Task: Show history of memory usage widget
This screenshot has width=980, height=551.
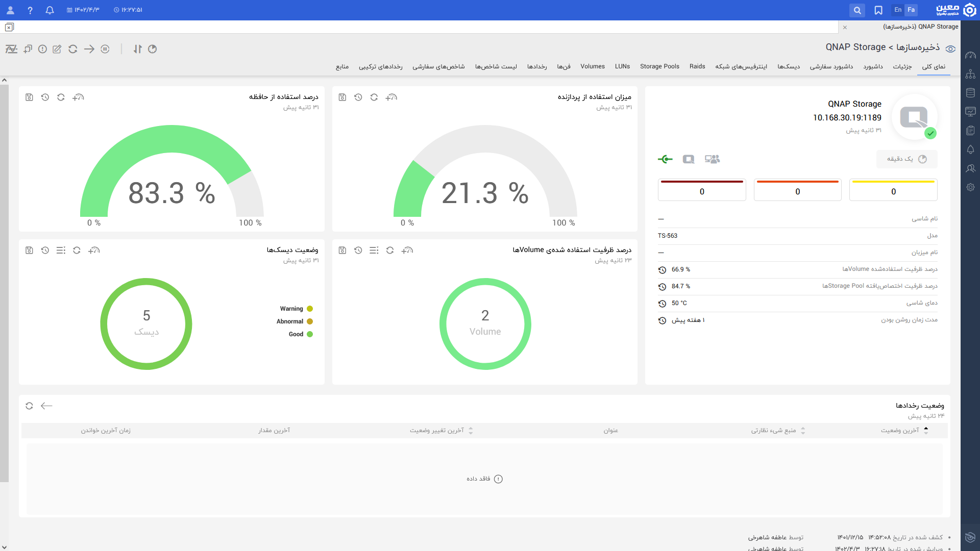Action: [45, 97]
